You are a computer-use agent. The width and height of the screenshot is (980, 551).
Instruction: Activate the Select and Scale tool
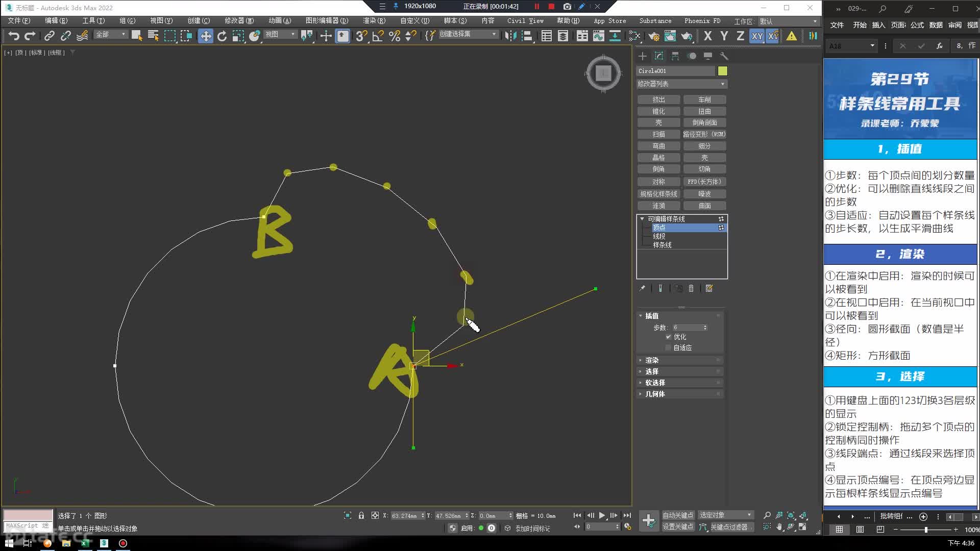coord(238,36)
